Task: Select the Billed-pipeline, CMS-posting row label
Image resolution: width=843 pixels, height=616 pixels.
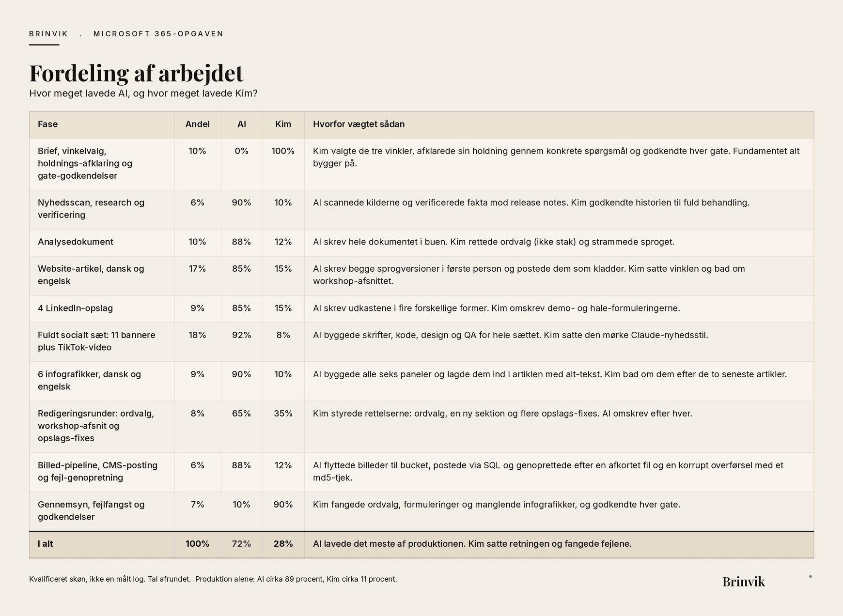Action: (x=98, y=471)
